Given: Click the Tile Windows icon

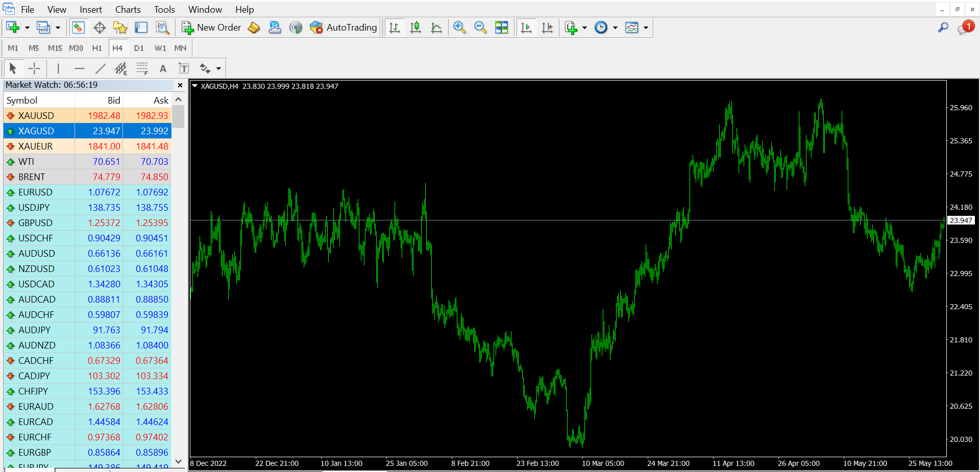Looking at the screenshot, I should [502, 28].
